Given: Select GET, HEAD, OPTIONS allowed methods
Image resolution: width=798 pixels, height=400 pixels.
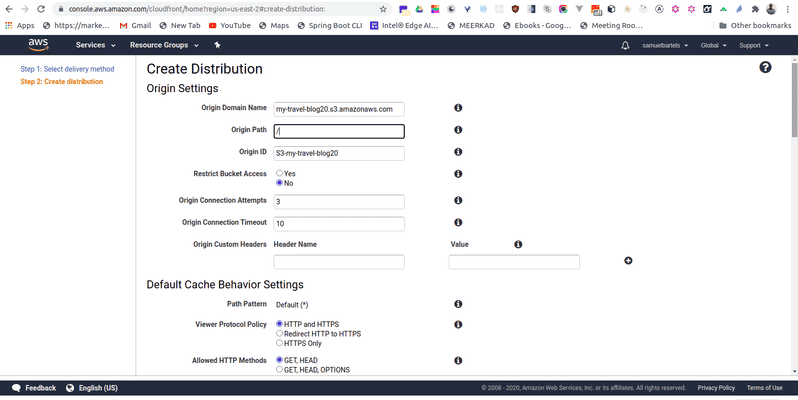Looking at the screenshot, I should [279, 369].
